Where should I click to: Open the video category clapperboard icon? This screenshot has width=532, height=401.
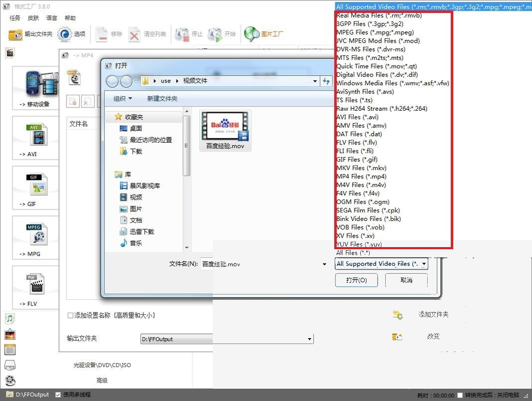pos(10,53)
